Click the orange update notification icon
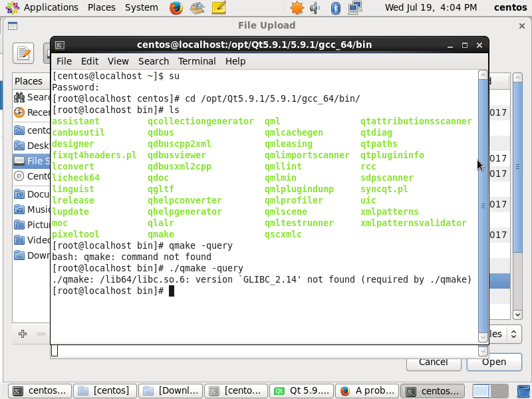532x399 pixels. click(297, 7)
